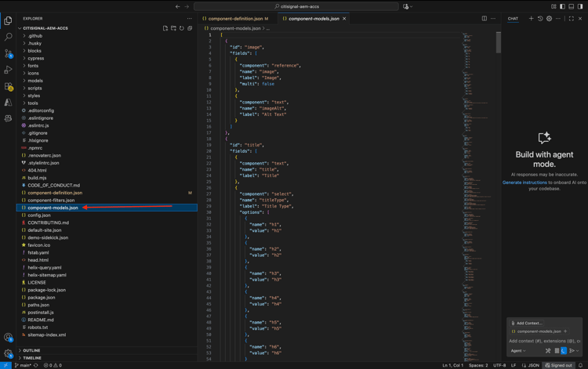Open Run and Debug view
This screenshot has width=588, height=369.
[9, 70]
